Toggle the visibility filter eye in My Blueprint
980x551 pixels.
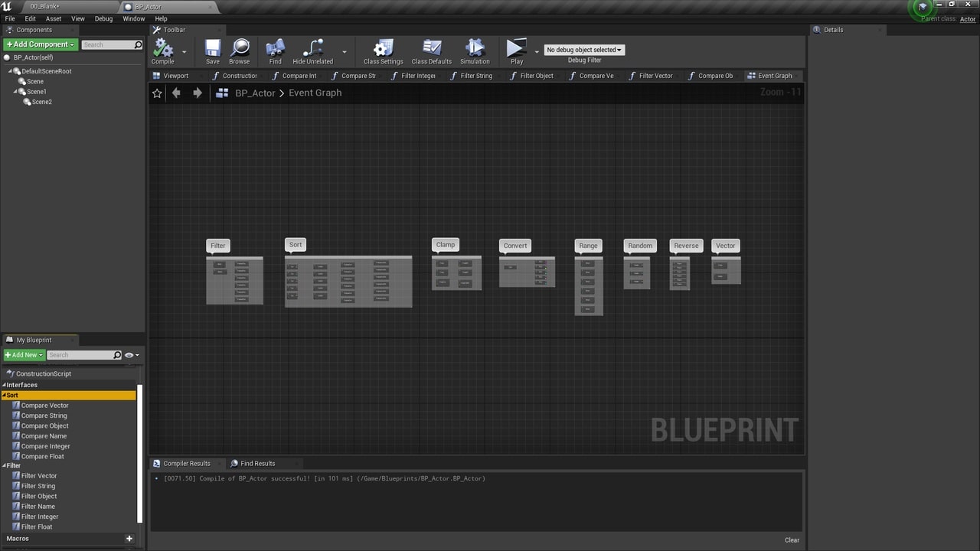tap(127, 354)
